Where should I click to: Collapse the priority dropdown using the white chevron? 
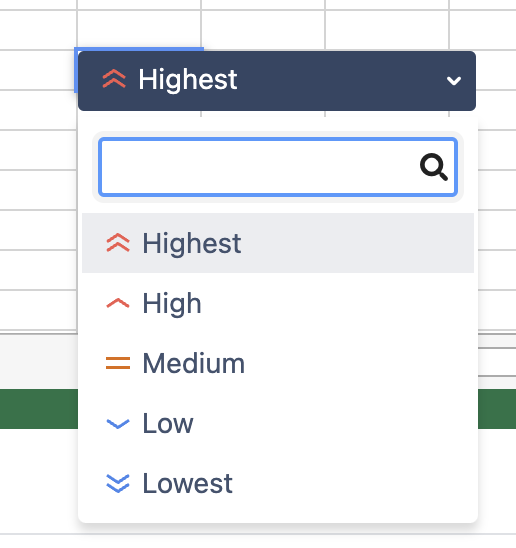click(454, 81)
